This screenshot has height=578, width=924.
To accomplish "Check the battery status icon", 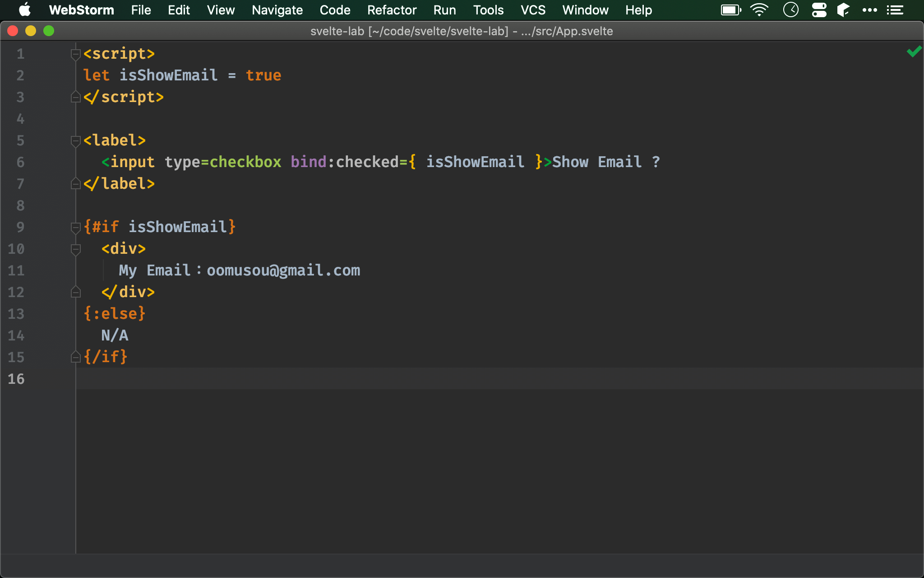I will coord(731,10).
